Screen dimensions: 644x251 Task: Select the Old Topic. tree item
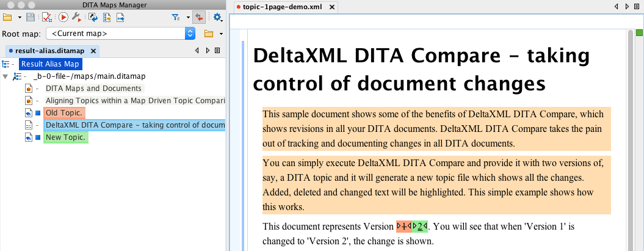point(64,113)
